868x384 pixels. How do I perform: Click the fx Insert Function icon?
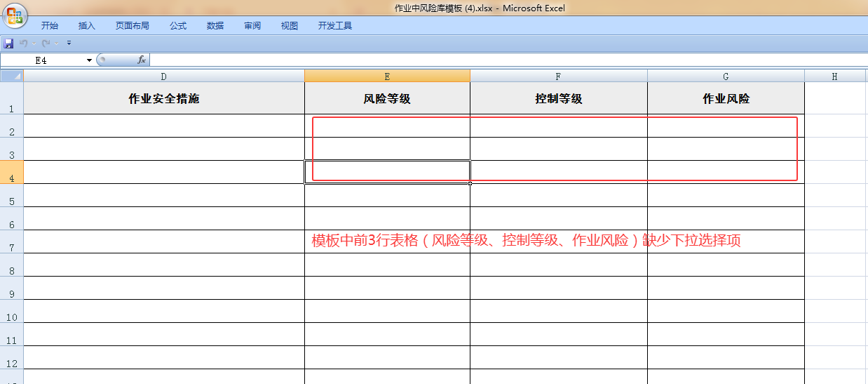pos(141,60)
